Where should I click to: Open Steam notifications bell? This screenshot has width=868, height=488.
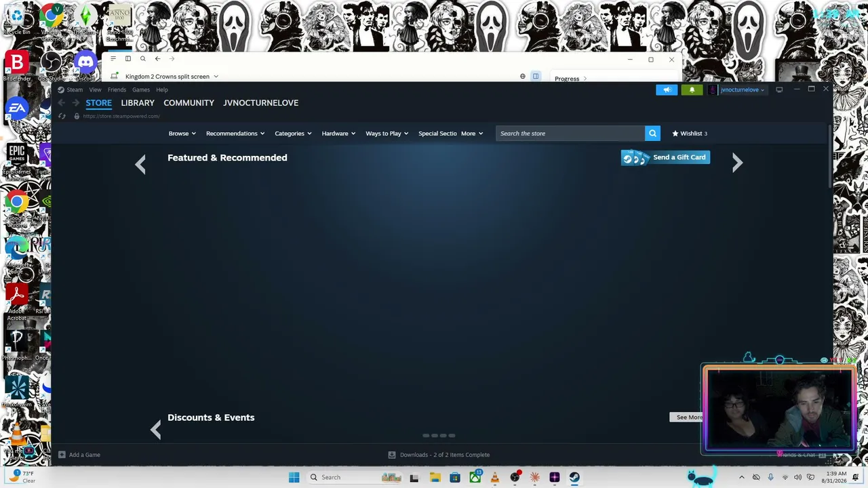tap(692, 89)
